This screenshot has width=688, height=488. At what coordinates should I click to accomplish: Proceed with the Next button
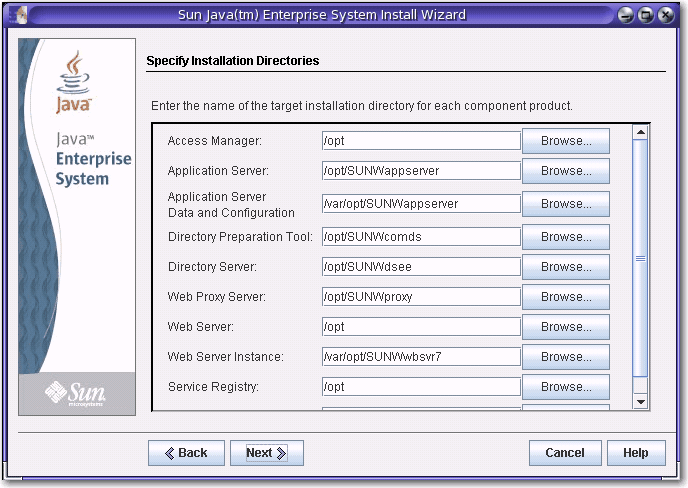(267, 453)
